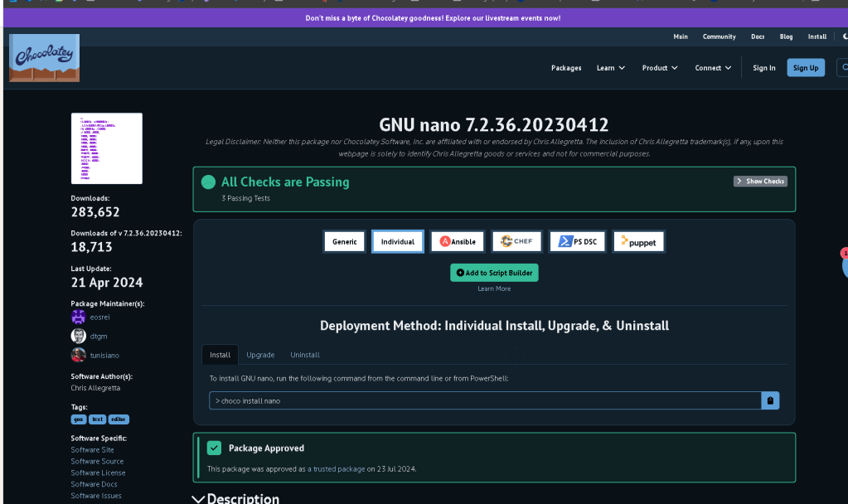Open dtgm maintainer avatar
Screen dimensions: 848x504
tap(79, 336)
